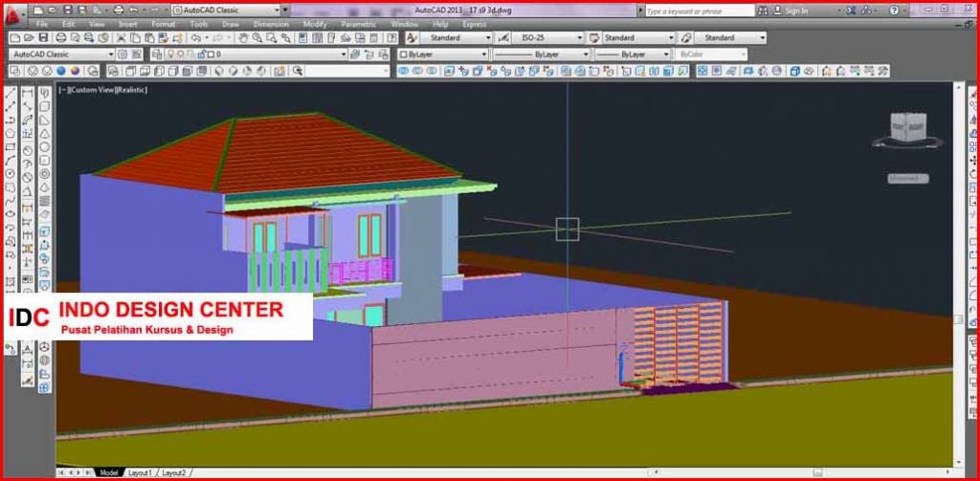
Task: Open the File menu
Action: (x=42, y=24)
